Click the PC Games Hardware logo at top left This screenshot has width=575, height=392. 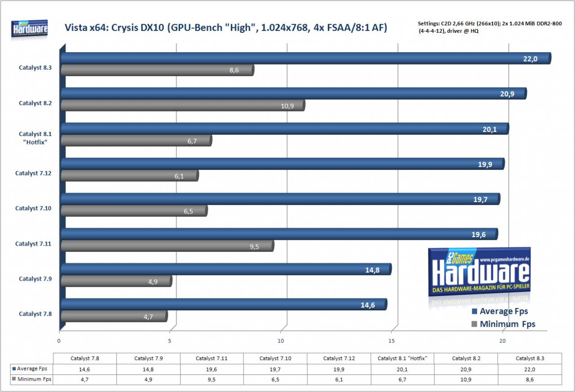click(x=30, y=29)
